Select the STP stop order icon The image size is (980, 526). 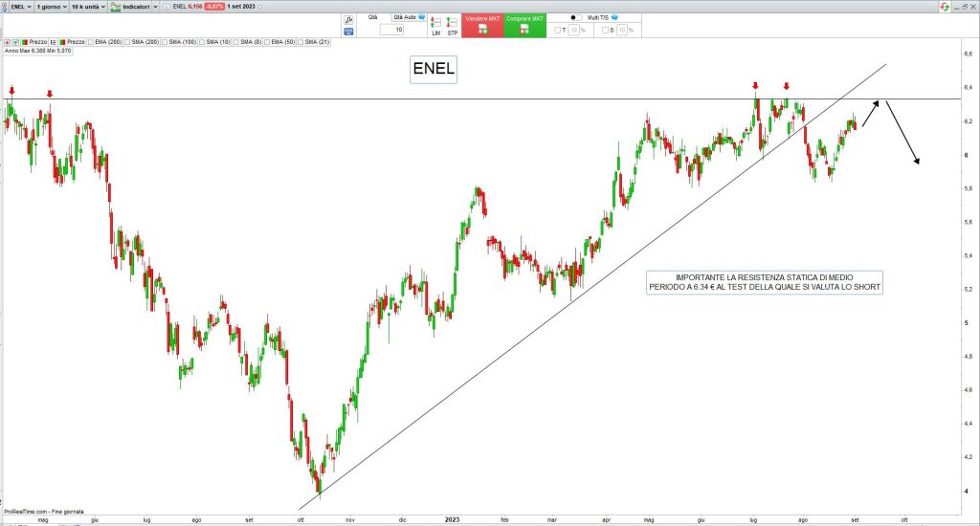click(x=452, y=23)
